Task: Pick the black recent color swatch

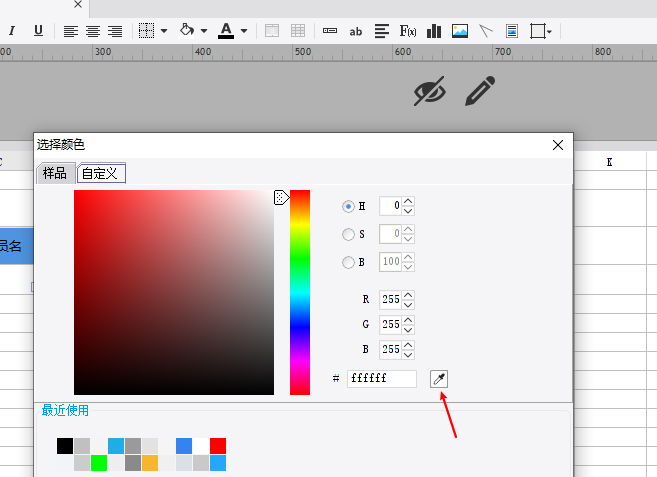Action: pyautogui.click(x=65, y=446)
